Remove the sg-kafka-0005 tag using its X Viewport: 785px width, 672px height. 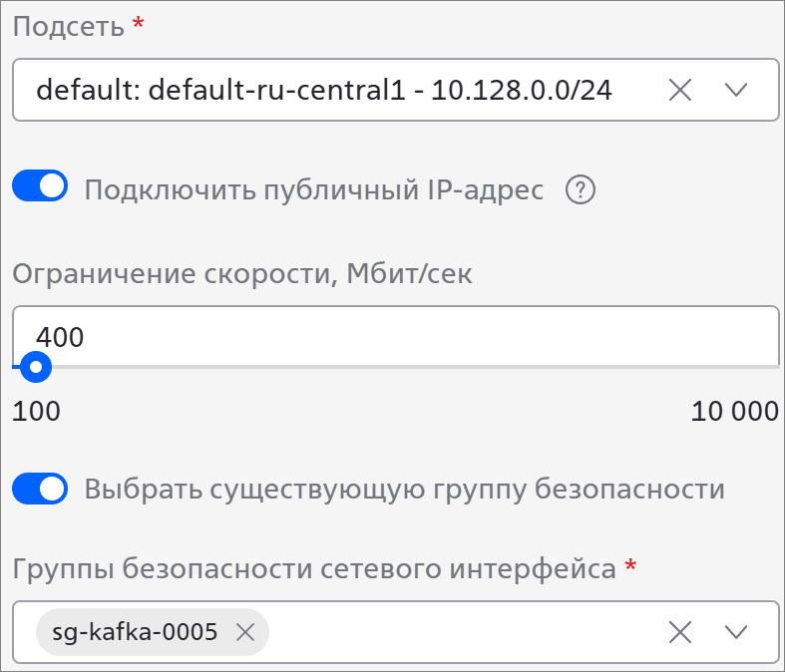click(245, 632)
